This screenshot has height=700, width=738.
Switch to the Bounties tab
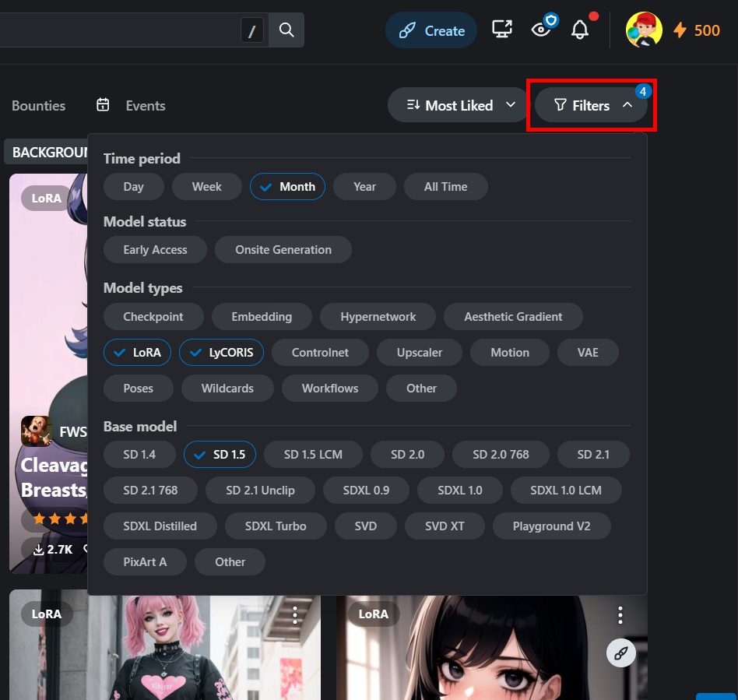coord(38,106)
